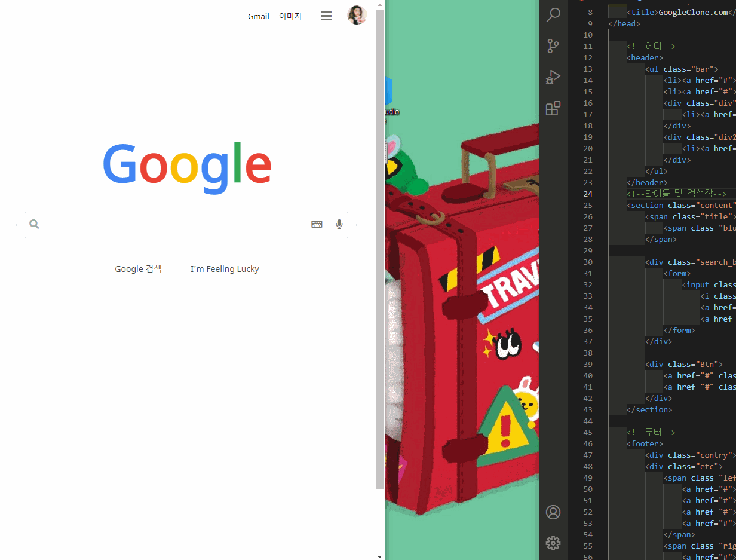736x560 pixels.
Task: Click the <div class="Btn"> code on line 39
Action: [x=684, y=364]
